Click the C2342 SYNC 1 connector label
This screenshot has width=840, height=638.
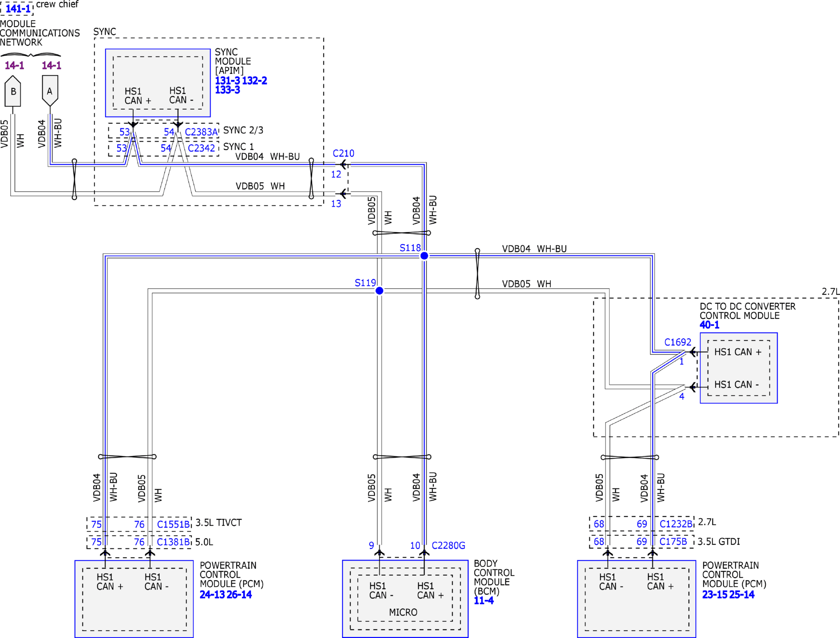point(201,148)
